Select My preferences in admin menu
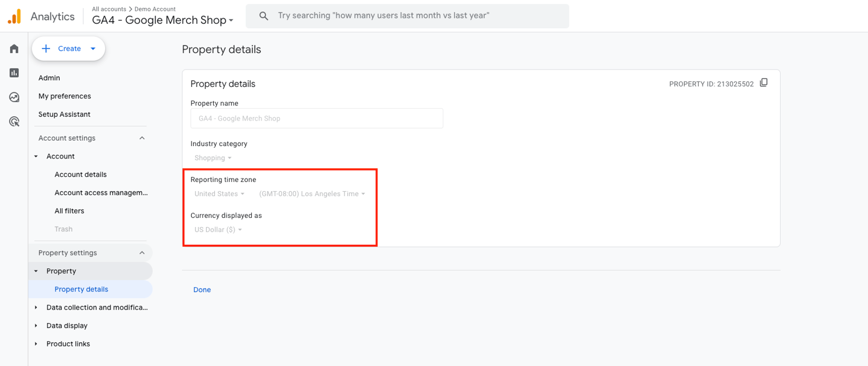The height and width of the screenshot is (366, 868). click(65, 96)
